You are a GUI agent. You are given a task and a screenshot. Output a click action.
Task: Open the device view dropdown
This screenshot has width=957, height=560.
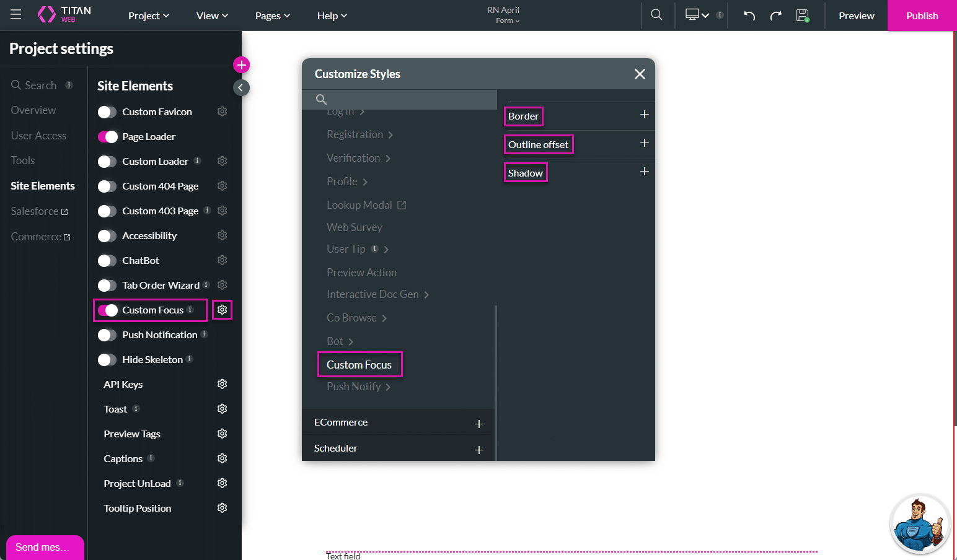(697, 15)
